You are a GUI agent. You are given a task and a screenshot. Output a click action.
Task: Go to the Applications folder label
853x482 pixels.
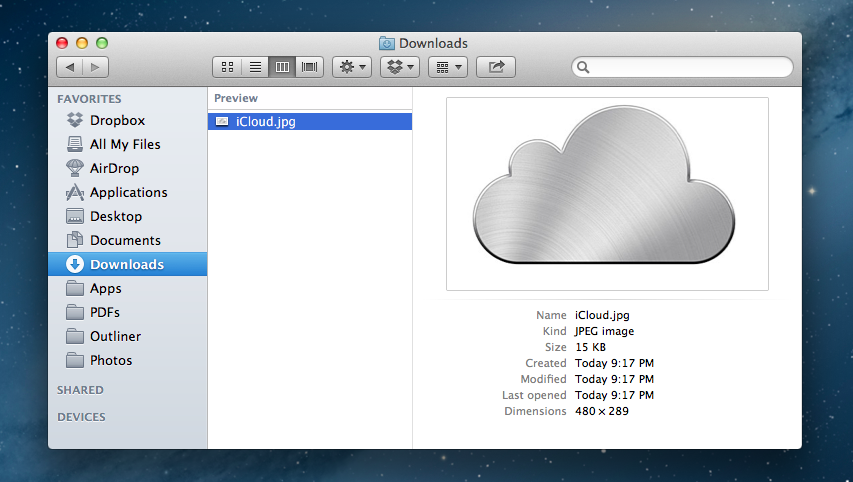pyautogui.click(x=128, y=193)
